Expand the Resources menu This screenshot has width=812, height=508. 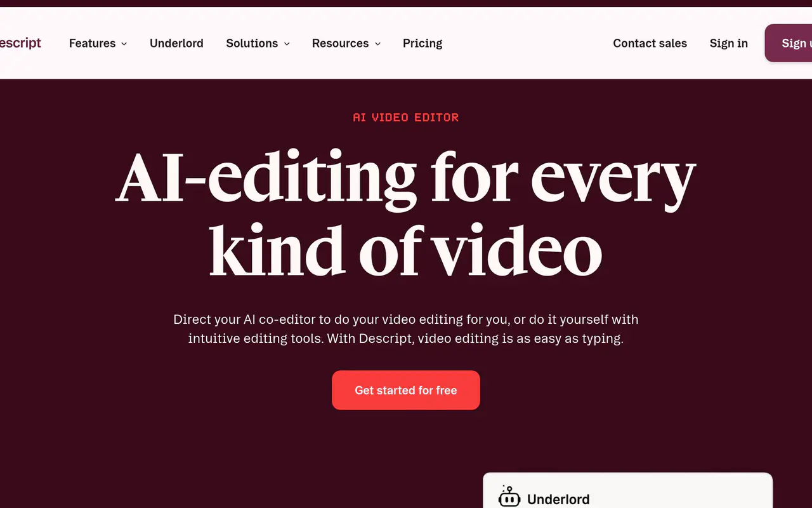(x=346, y=43)
